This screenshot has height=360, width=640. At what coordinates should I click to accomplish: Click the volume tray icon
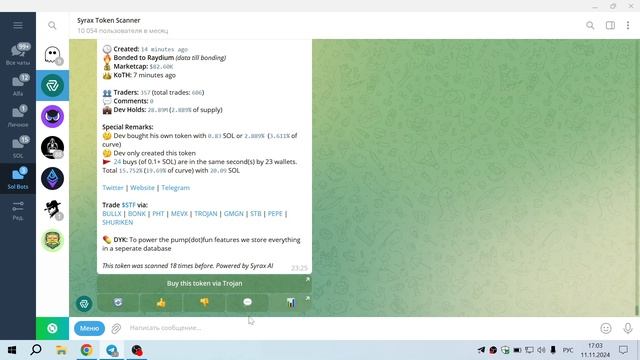click(x=541, y=350)
